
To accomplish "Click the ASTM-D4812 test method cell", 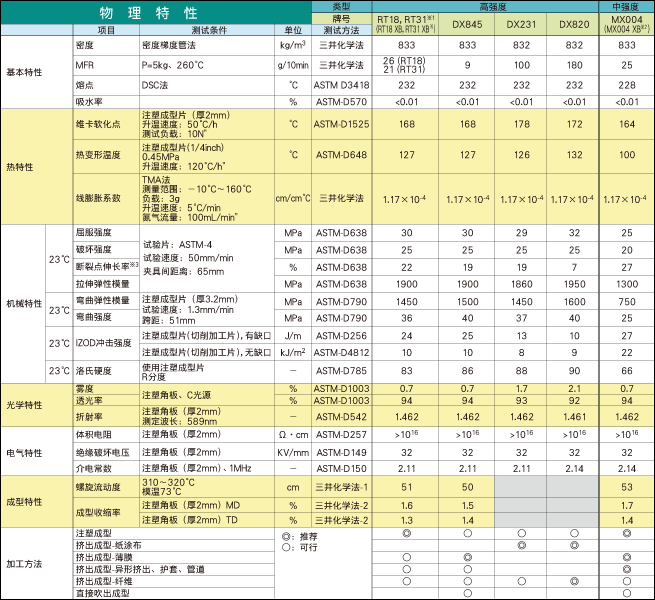I will click(341, 353).
